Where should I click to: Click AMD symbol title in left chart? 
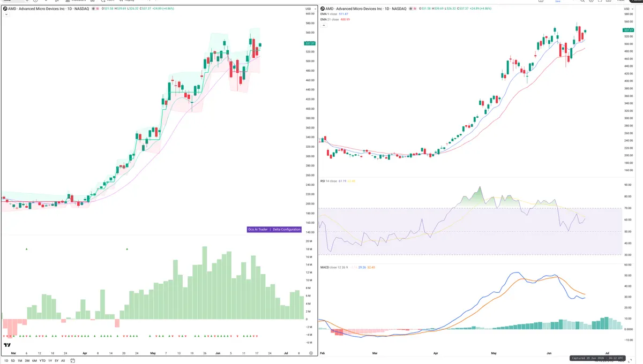[x=49, y=9]
